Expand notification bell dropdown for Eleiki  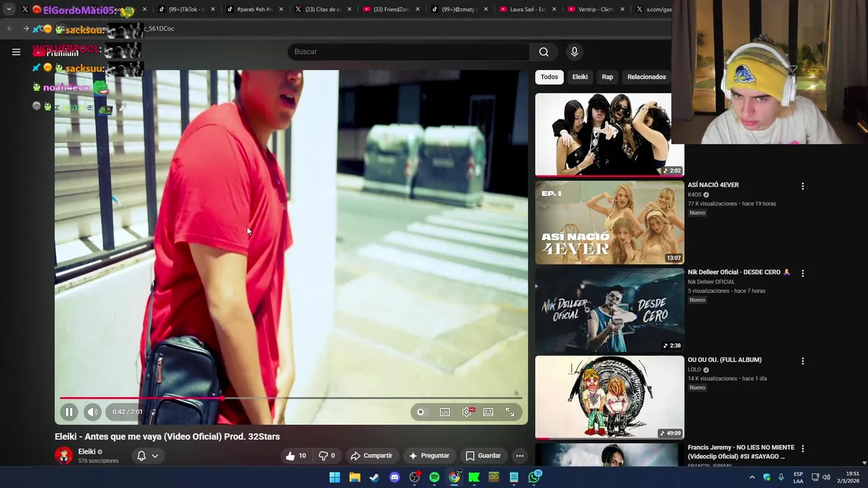(147, 455)
